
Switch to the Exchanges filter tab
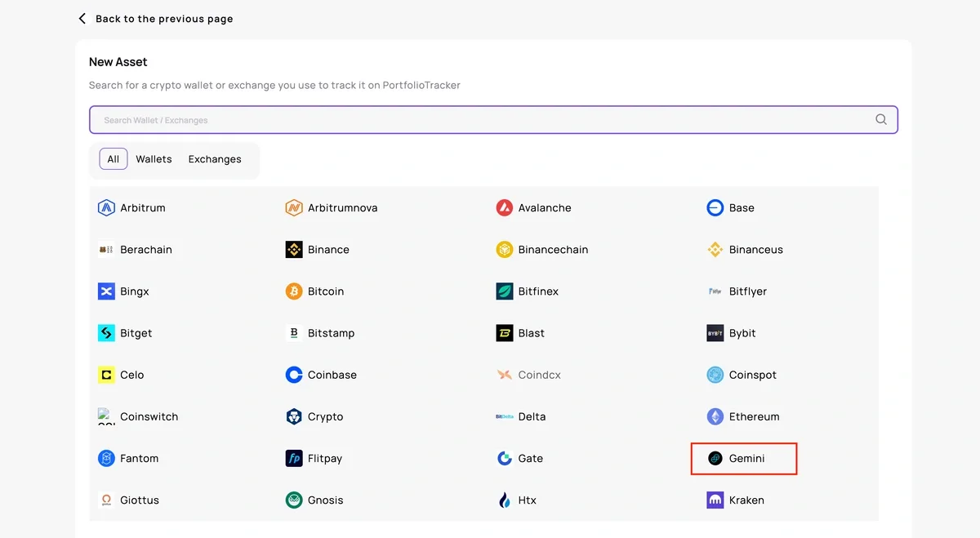point(215,159)
